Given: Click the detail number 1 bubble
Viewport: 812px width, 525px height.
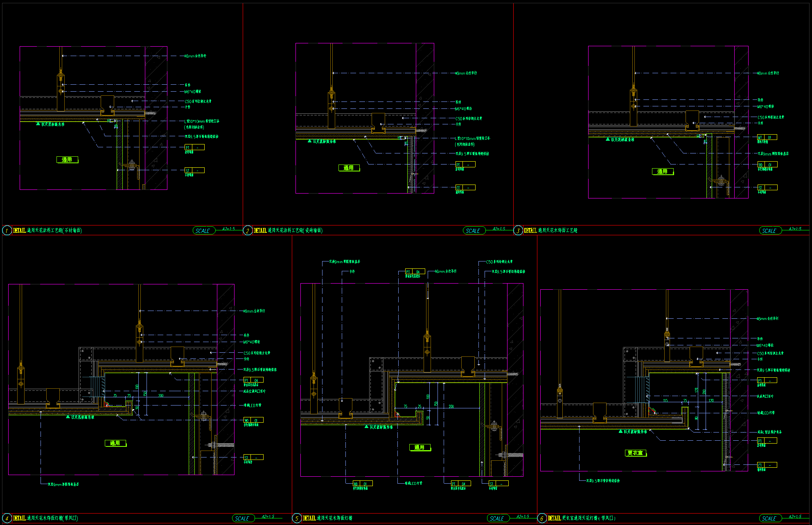Looking at the screenshot, I should click(x=7, y=230).
